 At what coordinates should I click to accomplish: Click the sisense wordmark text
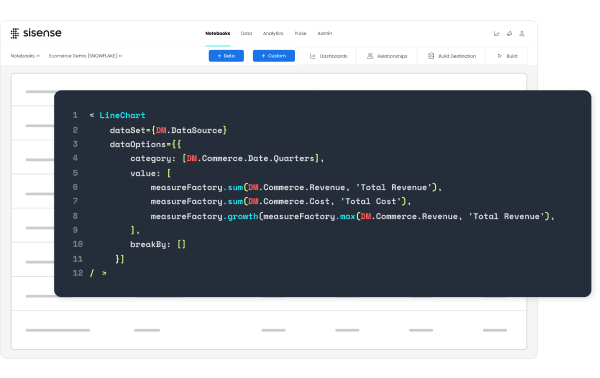[42, 33]
